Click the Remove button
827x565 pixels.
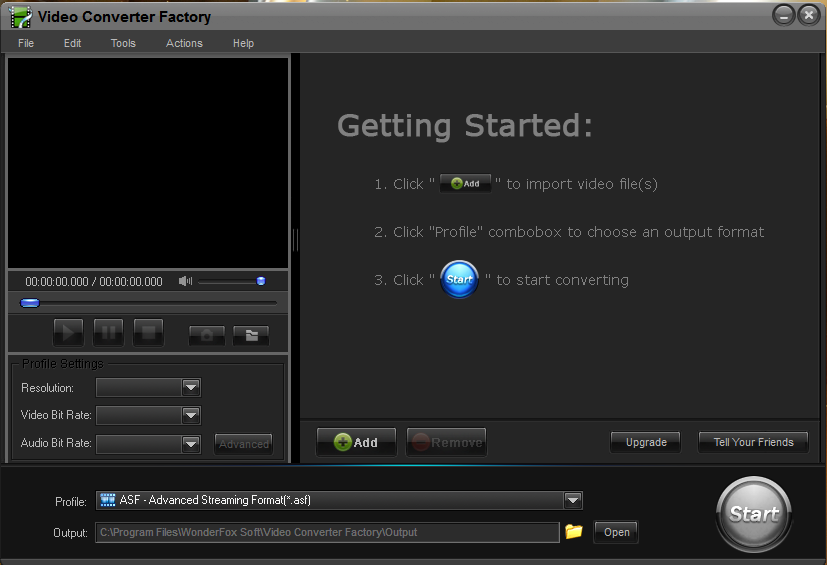pyautogui.click(x=447, y=442)
